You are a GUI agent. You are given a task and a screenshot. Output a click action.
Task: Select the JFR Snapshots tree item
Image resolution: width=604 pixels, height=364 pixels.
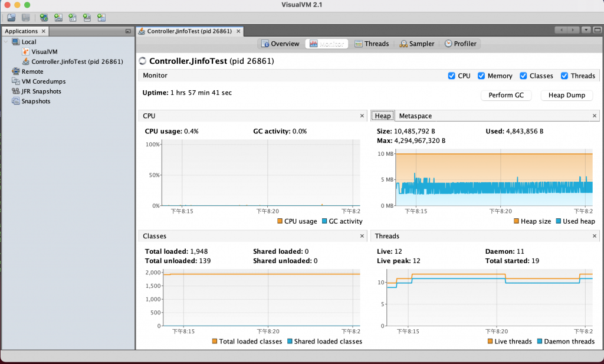[41, 91]
